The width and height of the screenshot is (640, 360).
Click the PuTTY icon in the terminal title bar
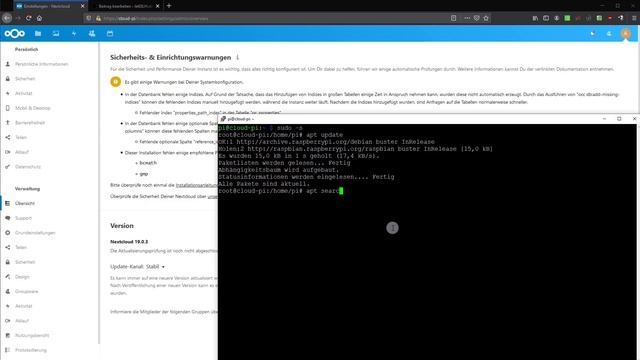[x=223, y=119]
